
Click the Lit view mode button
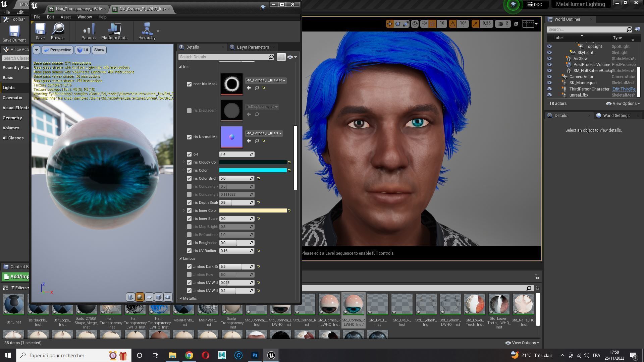tap(83, 50)
